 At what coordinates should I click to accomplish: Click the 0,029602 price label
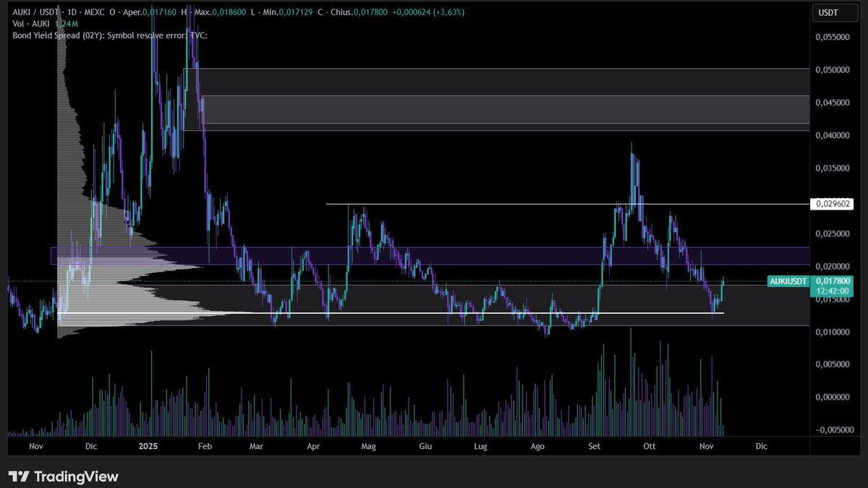(x=830, y=205)
